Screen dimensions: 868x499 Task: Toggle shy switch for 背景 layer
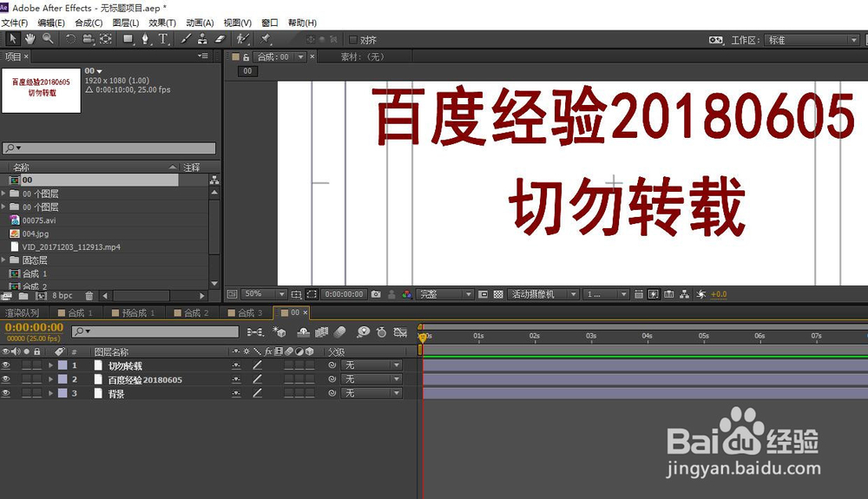click(x=236, y=393)
